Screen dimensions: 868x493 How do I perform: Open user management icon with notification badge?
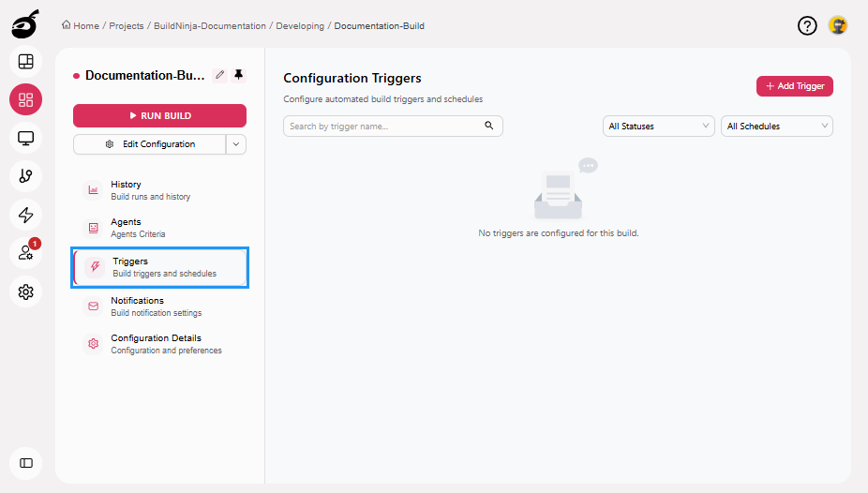(x=26, y=253)
